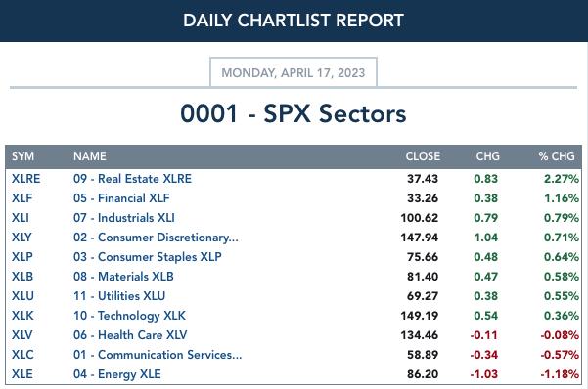
Task: Open the XLK symbol link
Action: coord(23,315)
